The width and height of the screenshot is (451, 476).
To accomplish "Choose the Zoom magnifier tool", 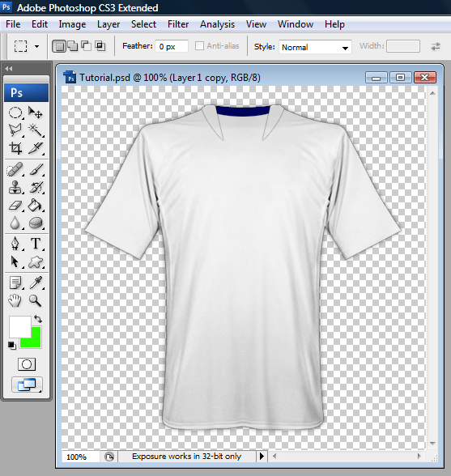I will (36, 300).
